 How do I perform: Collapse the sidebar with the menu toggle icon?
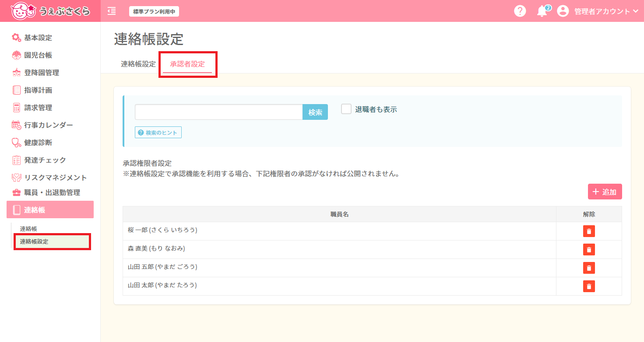point(112,11)
